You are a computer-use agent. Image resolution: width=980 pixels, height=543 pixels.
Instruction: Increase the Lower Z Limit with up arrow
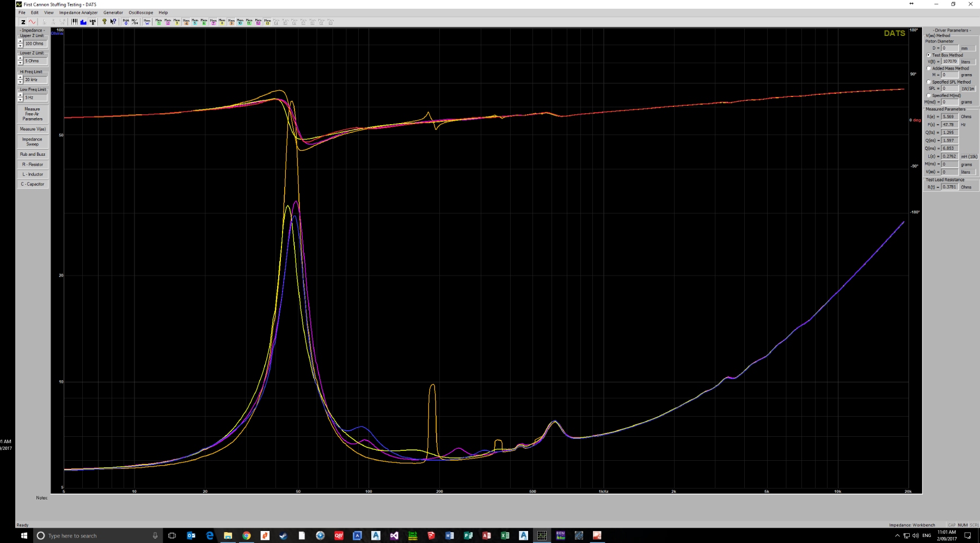(20, 59)
